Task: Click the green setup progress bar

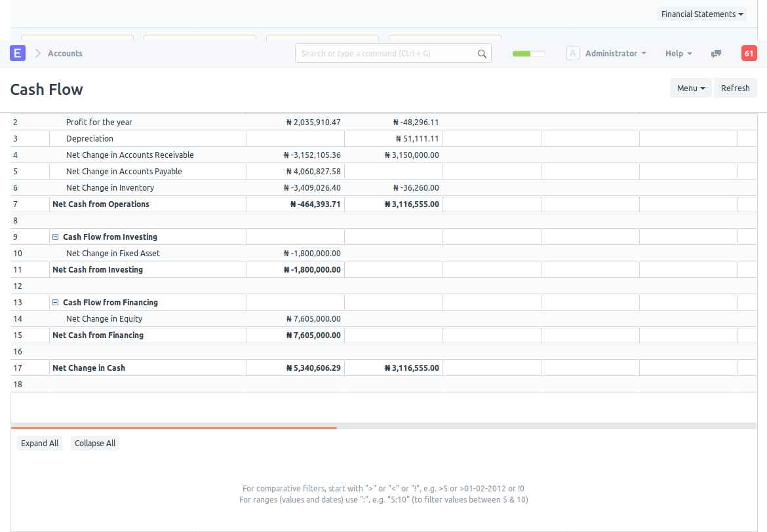Action: (528, 54)
